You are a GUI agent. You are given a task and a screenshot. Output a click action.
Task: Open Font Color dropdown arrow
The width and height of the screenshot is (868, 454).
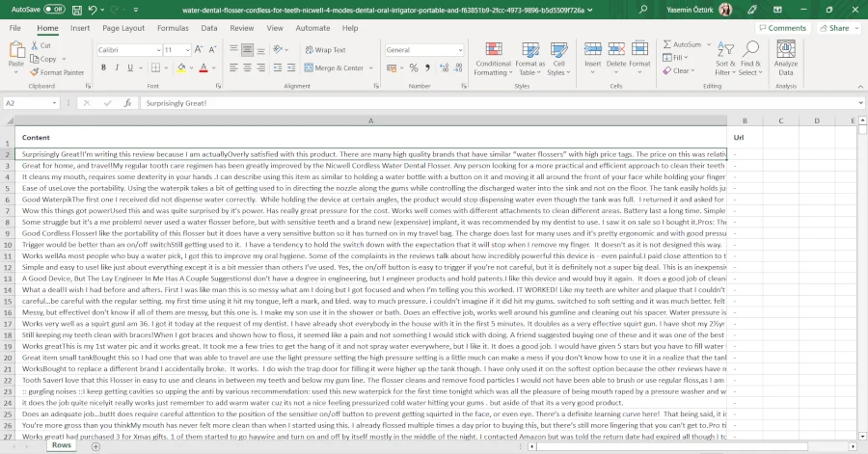[214, 68]
